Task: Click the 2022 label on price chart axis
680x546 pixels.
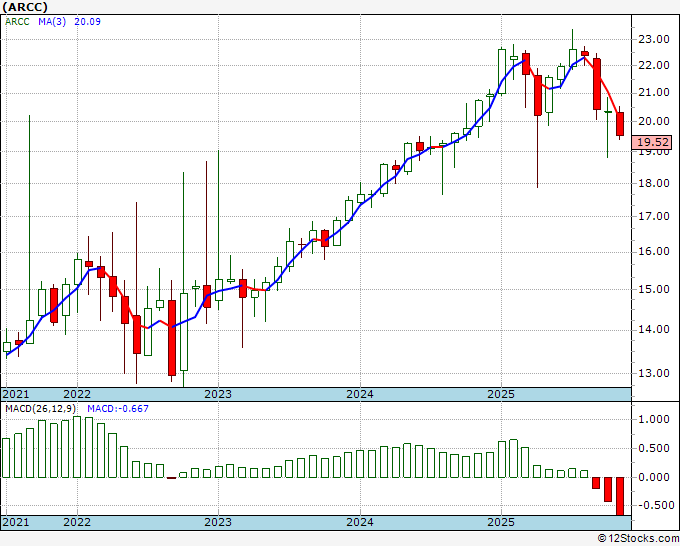Action: (77, 394)
